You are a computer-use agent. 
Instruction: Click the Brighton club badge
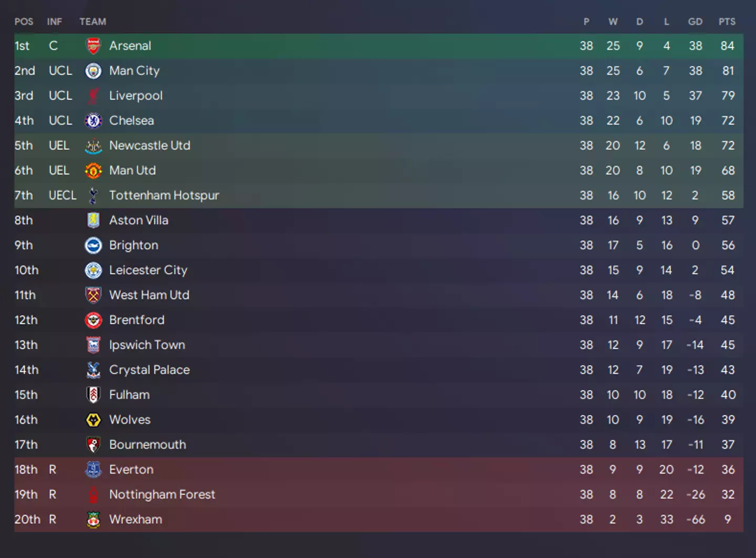tap(93, 245)
